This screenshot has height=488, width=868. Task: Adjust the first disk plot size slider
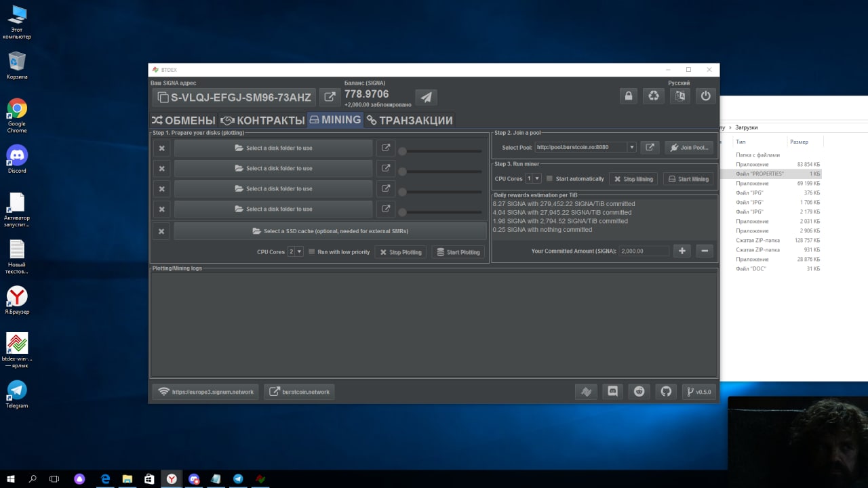pyautogui.click(x=441, y=151)
